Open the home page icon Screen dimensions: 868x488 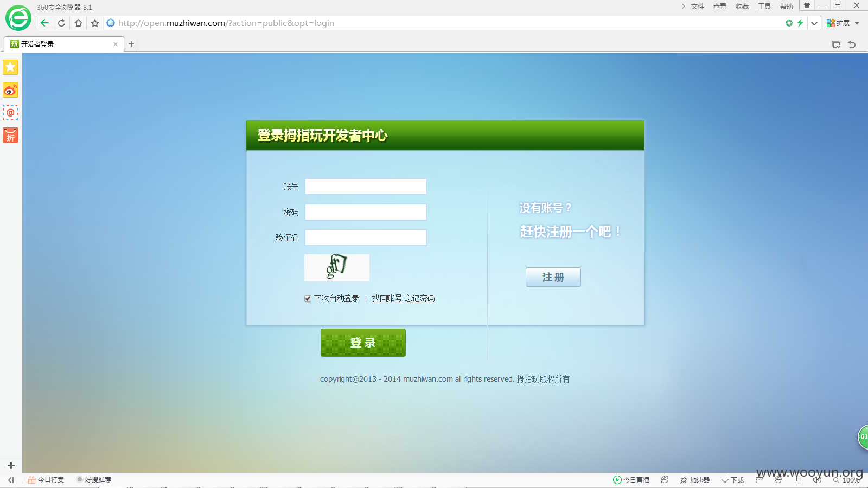click(x=78, y=23)
